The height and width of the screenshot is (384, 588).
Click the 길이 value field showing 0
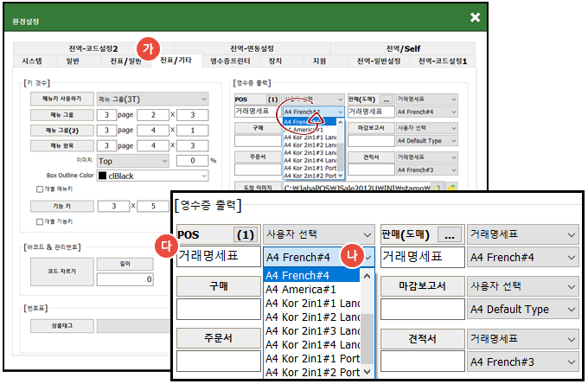(x=125, y=279)
